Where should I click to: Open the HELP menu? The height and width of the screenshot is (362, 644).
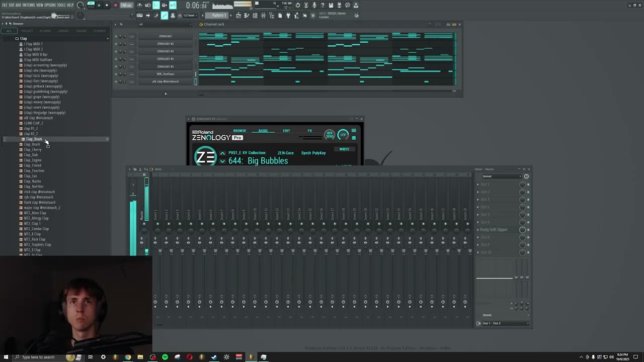[x=70, y=5]
